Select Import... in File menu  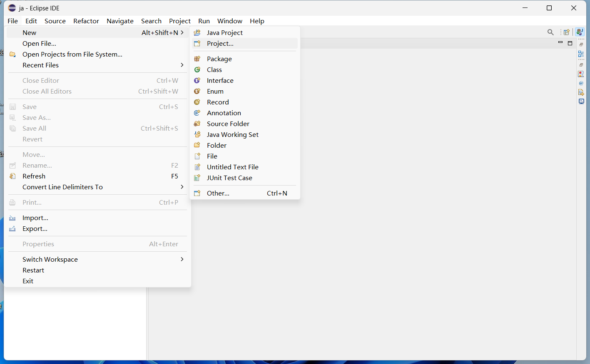[x=96, y=218]
